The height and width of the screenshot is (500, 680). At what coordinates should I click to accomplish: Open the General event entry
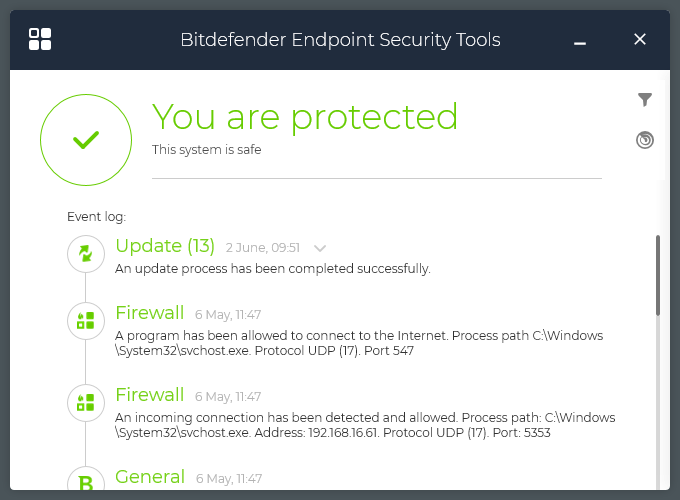[x=150, y=477]
